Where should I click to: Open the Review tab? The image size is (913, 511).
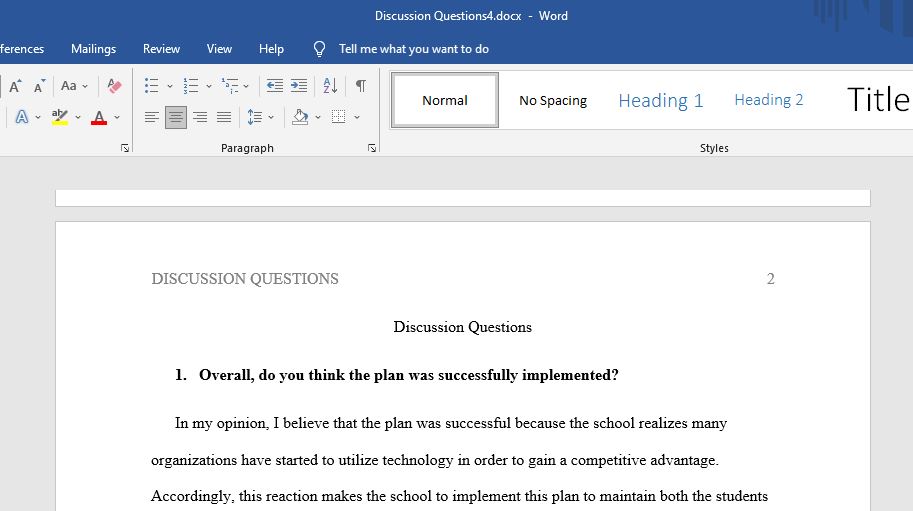pyautogui.click(x=161, y=49)
